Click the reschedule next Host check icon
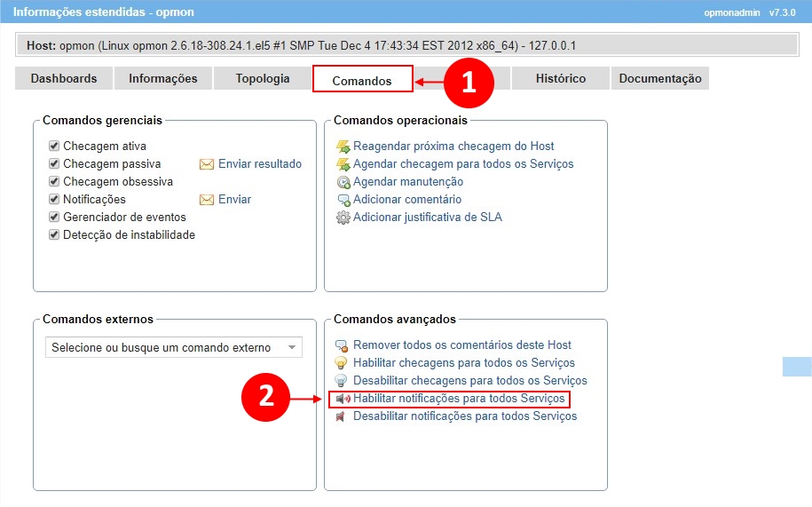Image resolution: width=812 pixels, height=507 pixels. (x=343, y=147)
